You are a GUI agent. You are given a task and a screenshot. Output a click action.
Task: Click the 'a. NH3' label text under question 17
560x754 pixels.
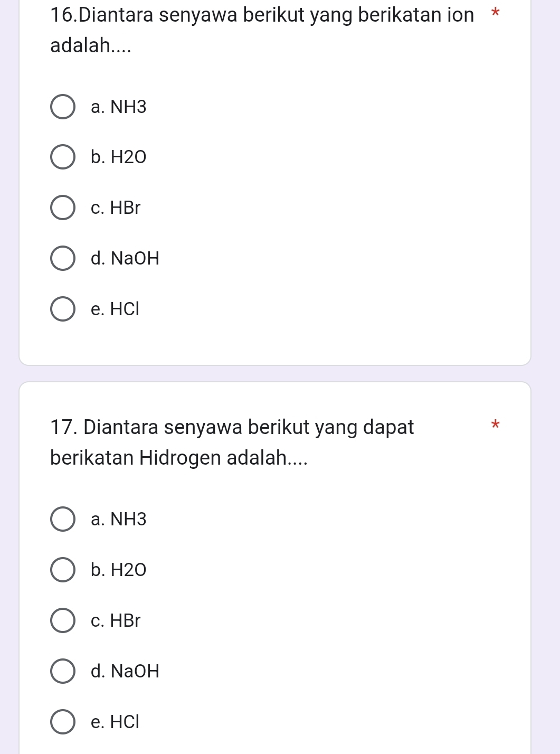tap(118, 520)
